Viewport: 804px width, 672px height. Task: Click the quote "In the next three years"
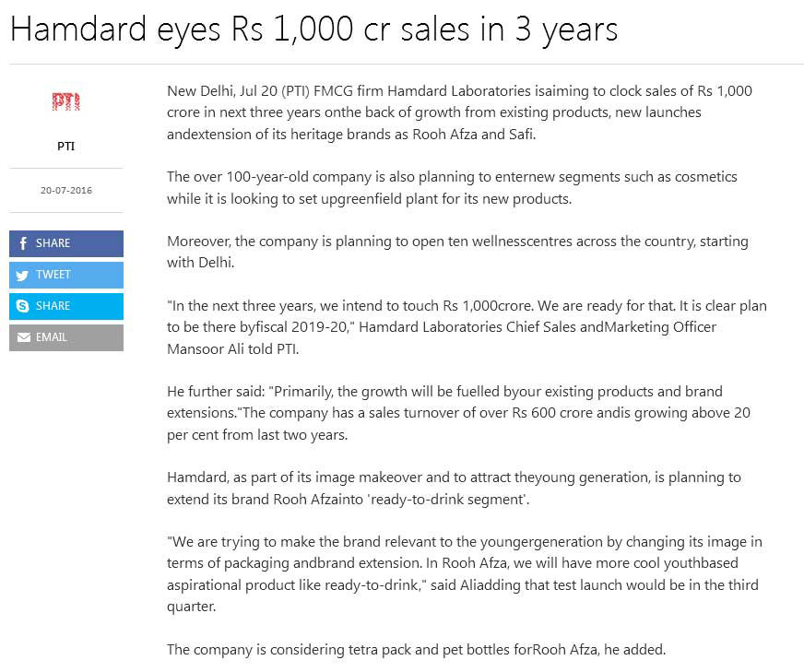point(467,327)
